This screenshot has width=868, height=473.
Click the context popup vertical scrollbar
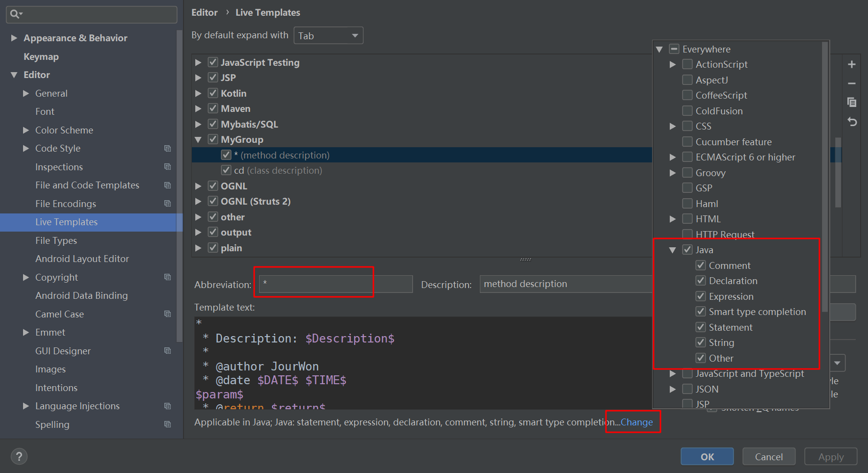point(825,177)
